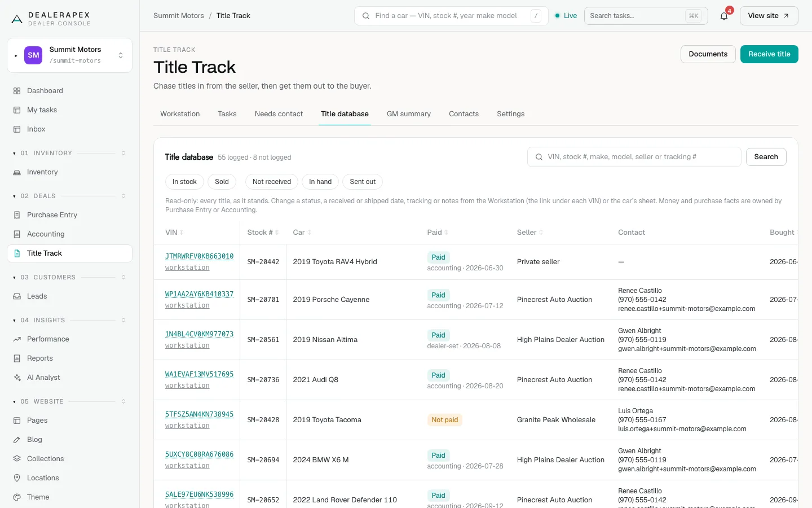
Task: Launch AI Analyst
Action: pos(69,378)
